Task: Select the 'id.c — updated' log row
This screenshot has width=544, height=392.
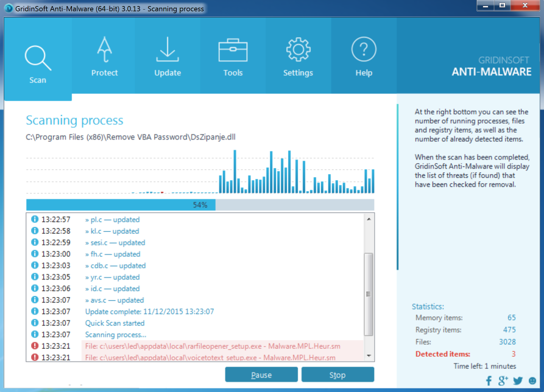Action: [196, 289]
